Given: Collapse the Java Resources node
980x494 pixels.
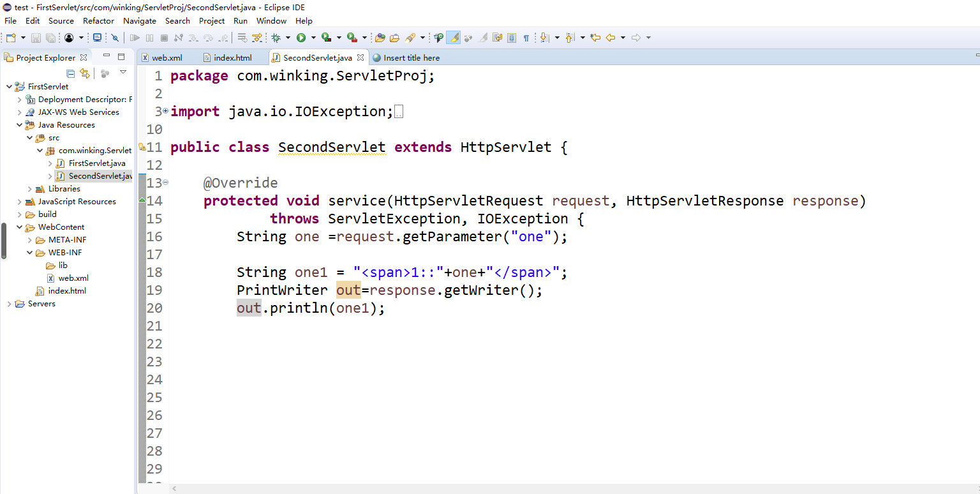Looking at the screenshot, I should coord(19,125).
